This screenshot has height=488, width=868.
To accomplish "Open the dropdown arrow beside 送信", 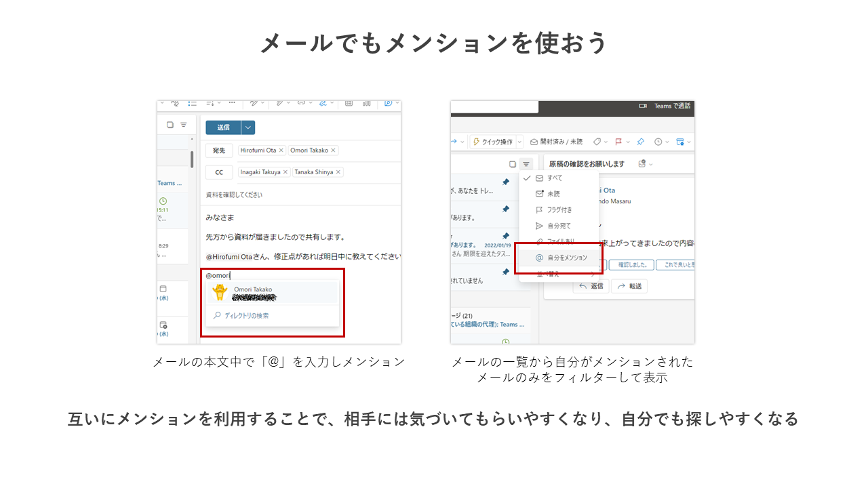I will (x=248, y=127).
